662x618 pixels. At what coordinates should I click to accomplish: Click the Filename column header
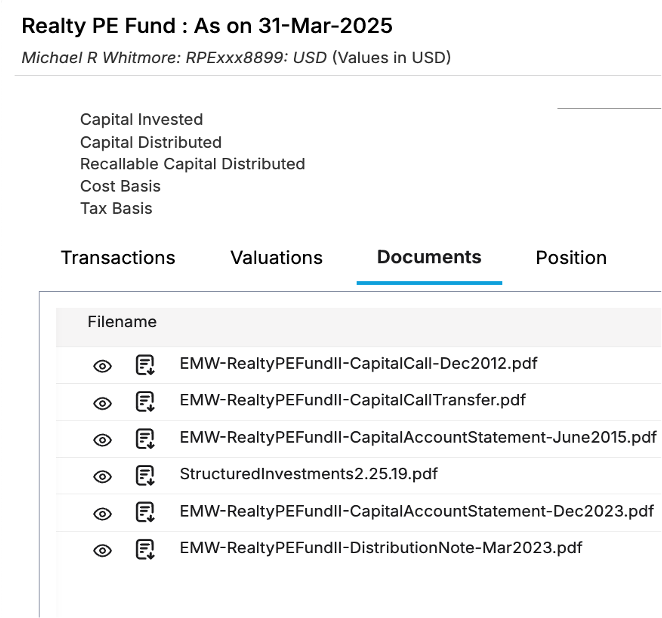pos(122,322)
